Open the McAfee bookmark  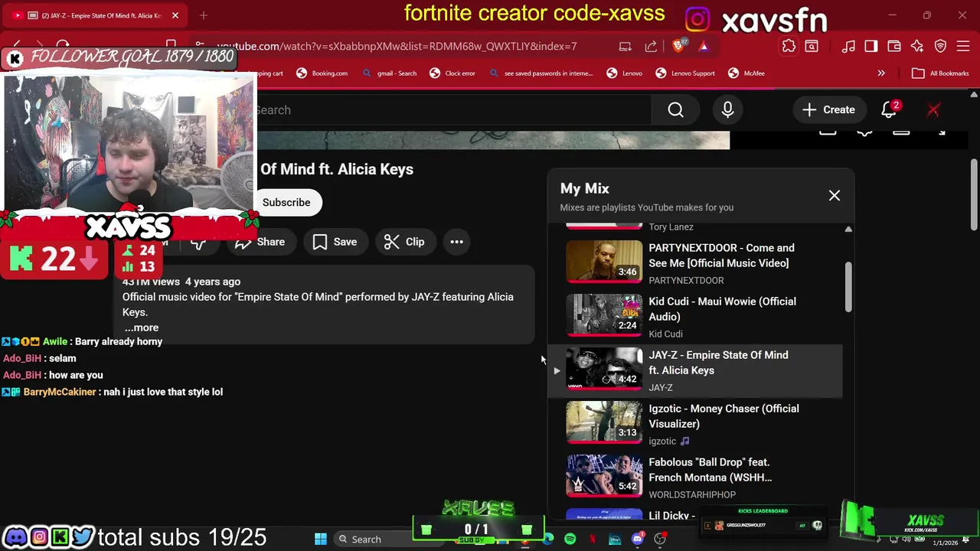coord(746,73)
